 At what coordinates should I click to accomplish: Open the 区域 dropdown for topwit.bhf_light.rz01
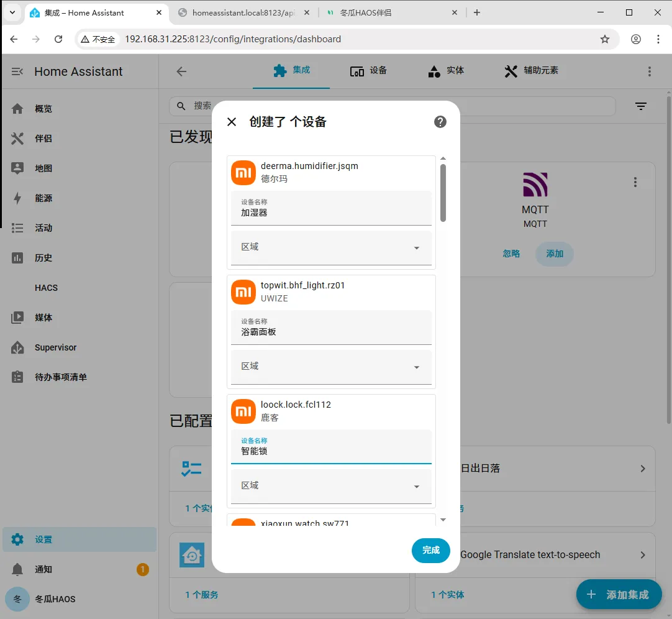[x=331, y=367]
